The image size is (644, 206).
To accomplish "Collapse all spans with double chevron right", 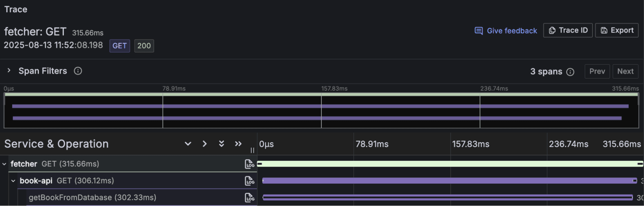I will (x=238, y=144).
